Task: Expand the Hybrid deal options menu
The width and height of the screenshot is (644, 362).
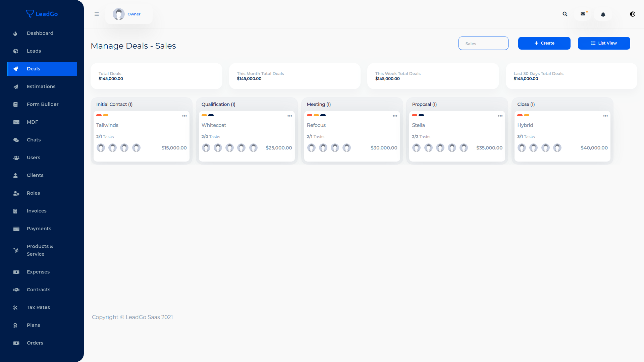Action: 605,115
